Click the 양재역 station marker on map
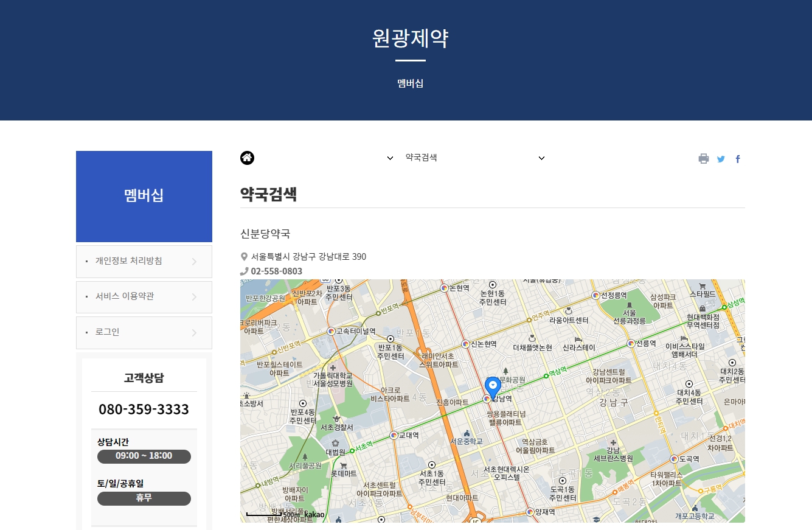Viewport: 812px width, 530px height. coord(530,512)
